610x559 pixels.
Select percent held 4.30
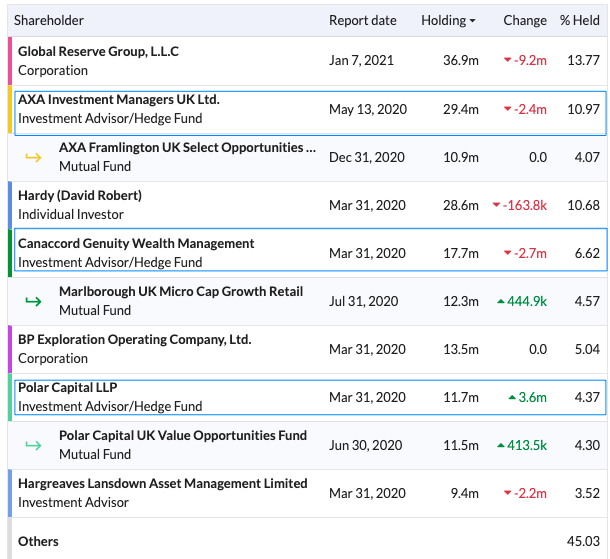coord(587,445)
